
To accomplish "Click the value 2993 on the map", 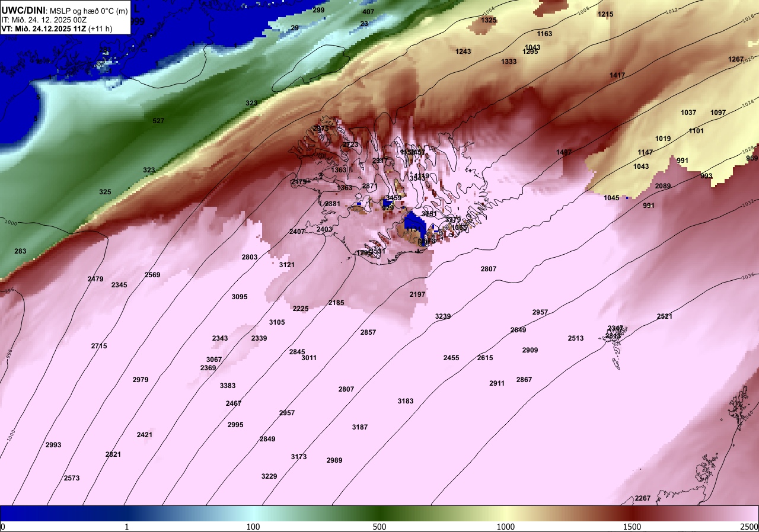I will [x=53, y=445].
